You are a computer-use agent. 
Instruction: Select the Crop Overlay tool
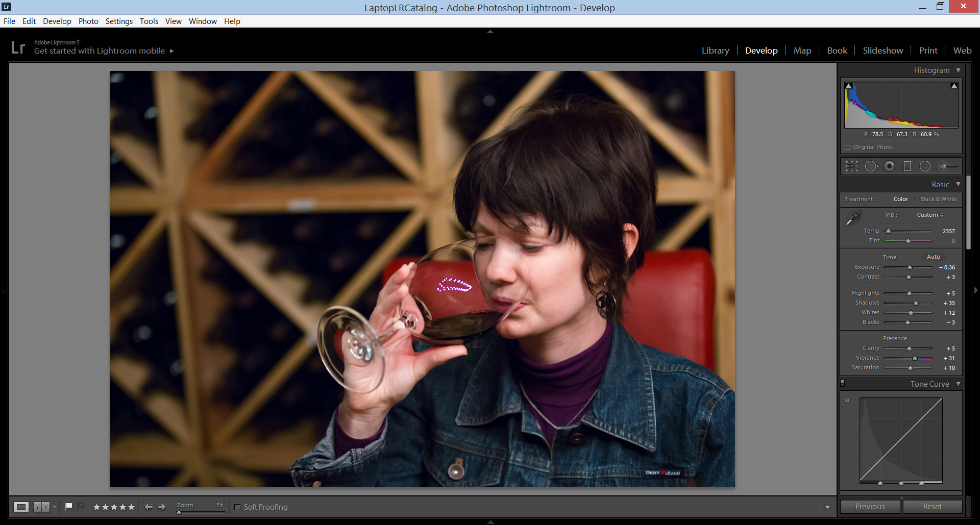(852, 166)
